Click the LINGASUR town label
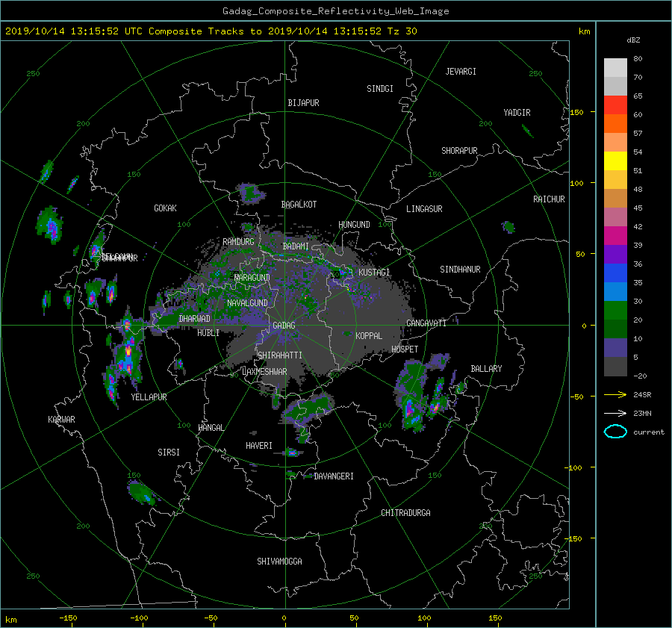Screen dimensions: 672x628 point(424,209)
